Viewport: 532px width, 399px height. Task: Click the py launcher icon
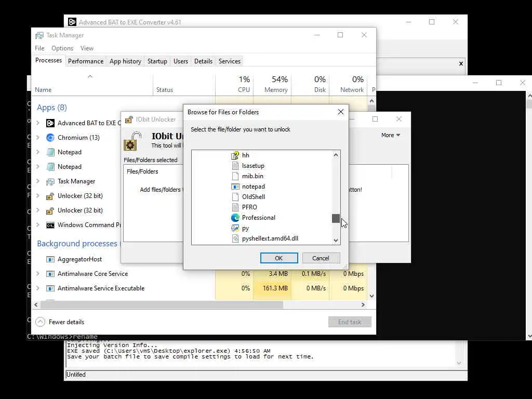pyautogui.click(x=235, y=228)
